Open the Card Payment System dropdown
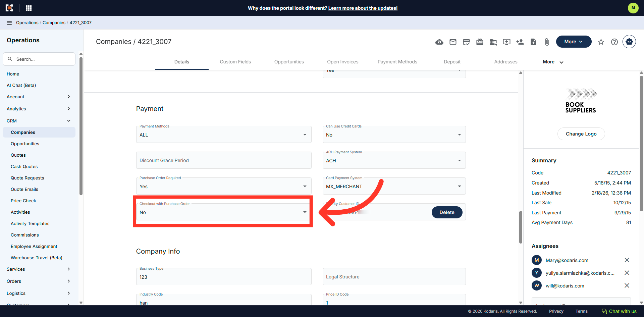The image size is (644, 317). [x=394, y=186]
